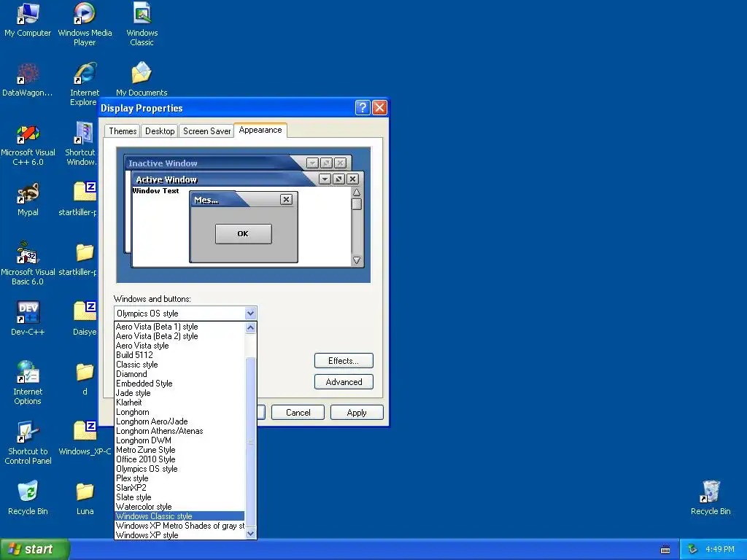This screenshot has height=560, width=747.
Task: Click the taskbar clock showing 4:49 PM
Action: 720,549
